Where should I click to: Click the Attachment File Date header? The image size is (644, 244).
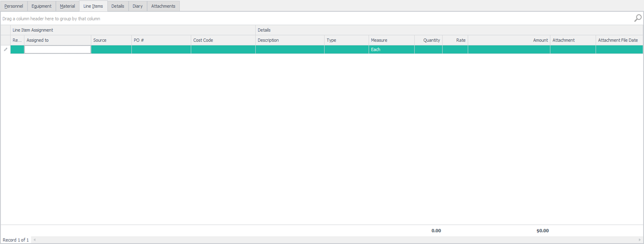pyautogui.click(x=618, y=40)
